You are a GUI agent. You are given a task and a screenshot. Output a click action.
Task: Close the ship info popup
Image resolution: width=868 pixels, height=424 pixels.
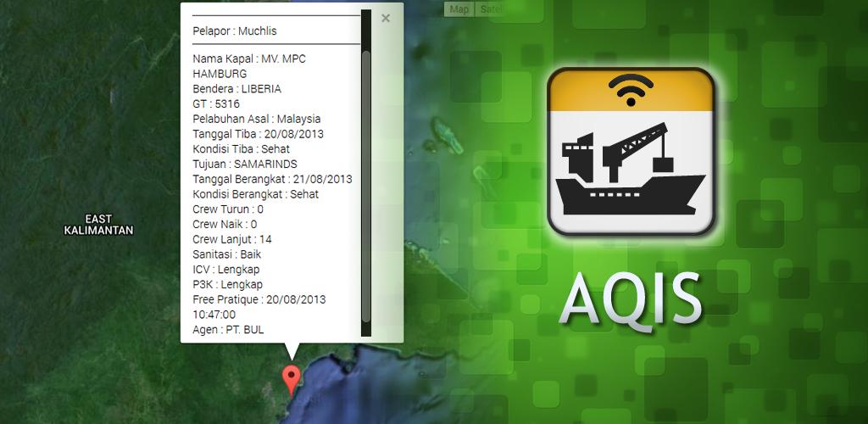pos(386,19)
